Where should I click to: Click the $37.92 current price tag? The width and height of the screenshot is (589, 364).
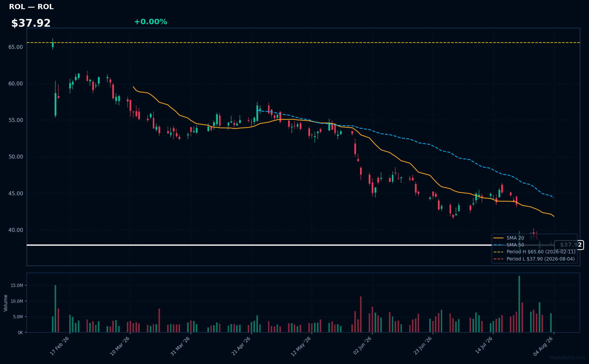point(569,245)
